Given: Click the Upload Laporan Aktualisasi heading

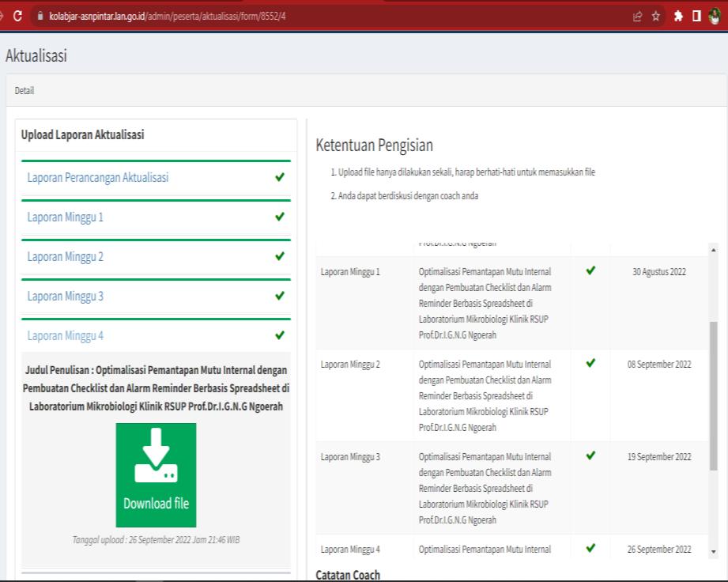Looking at the screenshot, I should click(83, 134).
